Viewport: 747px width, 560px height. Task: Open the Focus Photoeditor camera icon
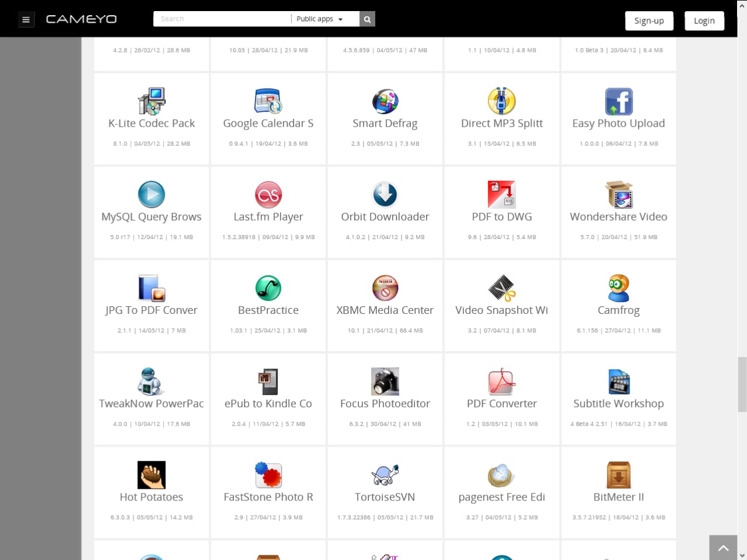pyautogui.click(x=385, y=381)
